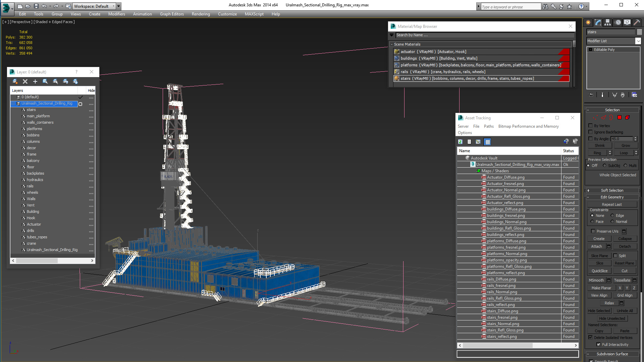This screenshot has height=362, width=644.
Task: Collapse Scene Materials group in Material Browser
Action: pos(391,44)
